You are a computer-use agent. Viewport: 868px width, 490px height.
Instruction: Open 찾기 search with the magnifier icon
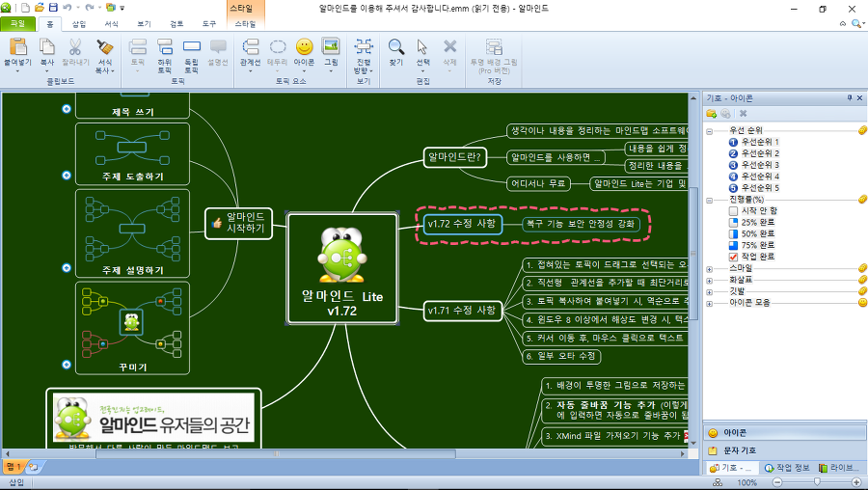395,47
